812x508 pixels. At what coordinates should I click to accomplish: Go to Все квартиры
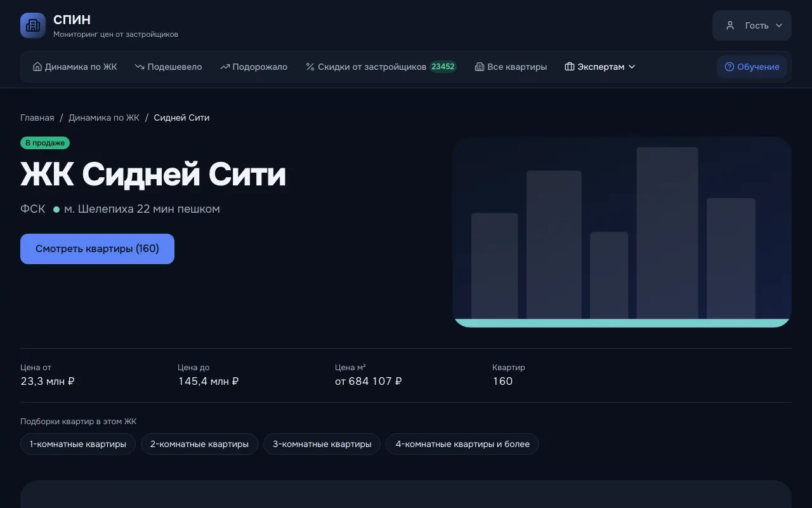[x=511, y=67]
